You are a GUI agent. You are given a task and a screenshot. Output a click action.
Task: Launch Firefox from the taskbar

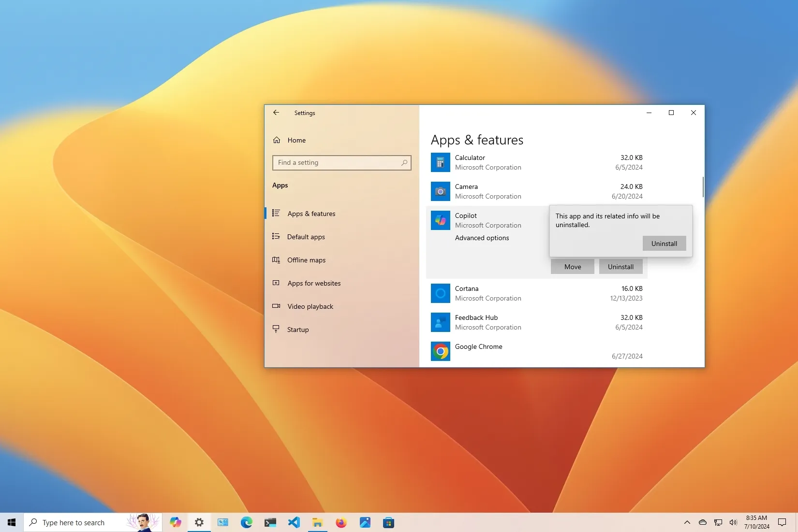click(x=341, y=522)
